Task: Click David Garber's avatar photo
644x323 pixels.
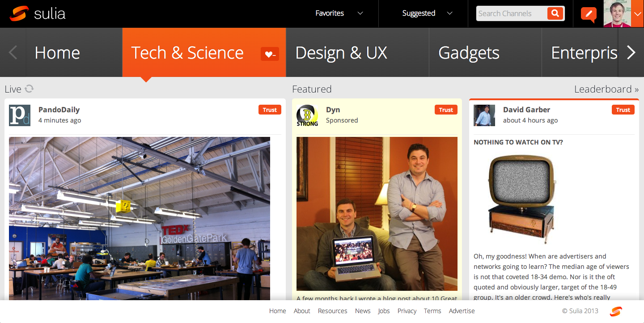Action: 484,115
